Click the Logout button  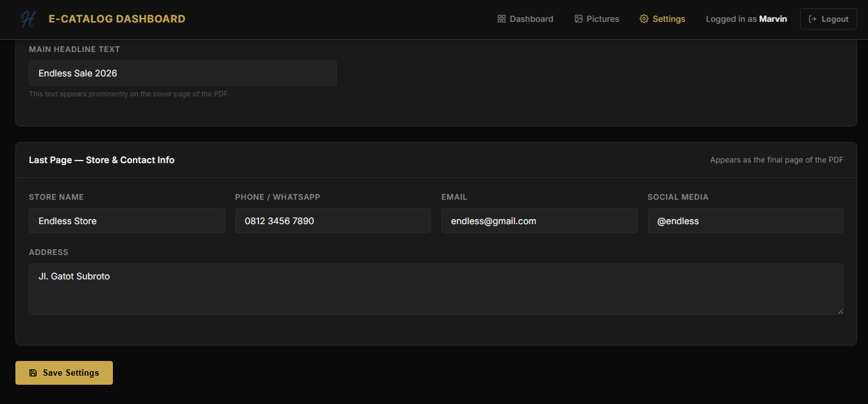[x=828, y=19]
